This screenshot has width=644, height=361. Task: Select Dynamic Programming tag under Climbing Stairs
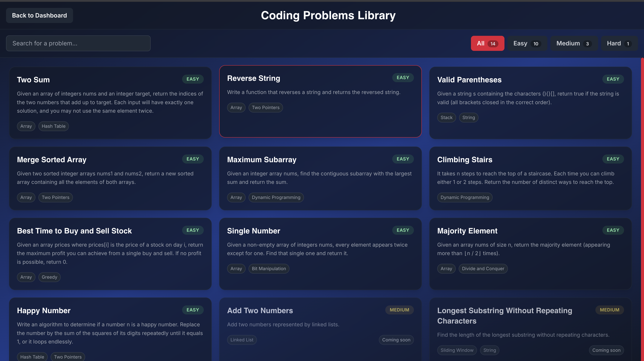[x=465, y=197]
